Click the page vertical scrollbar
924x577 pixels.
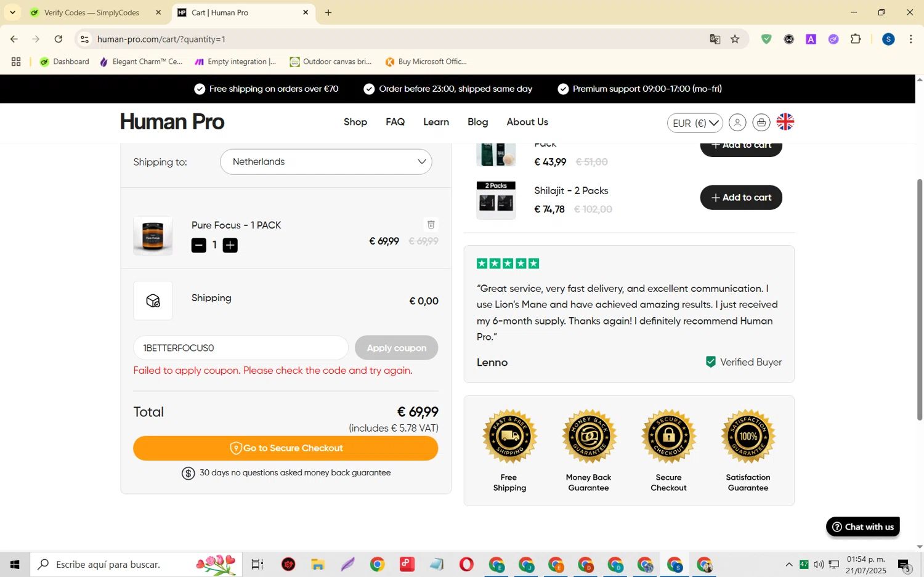[920, 299]
